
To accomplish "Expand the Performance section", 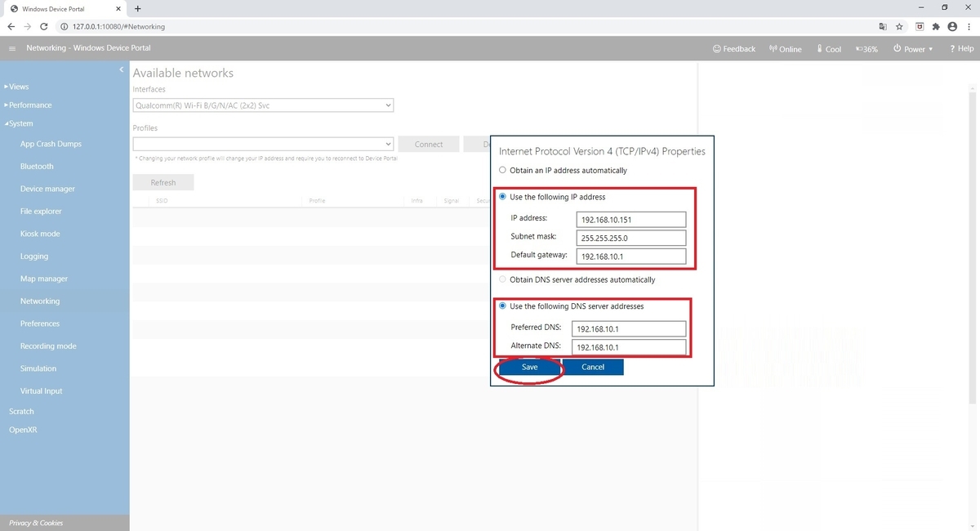I will pos(28,105).
